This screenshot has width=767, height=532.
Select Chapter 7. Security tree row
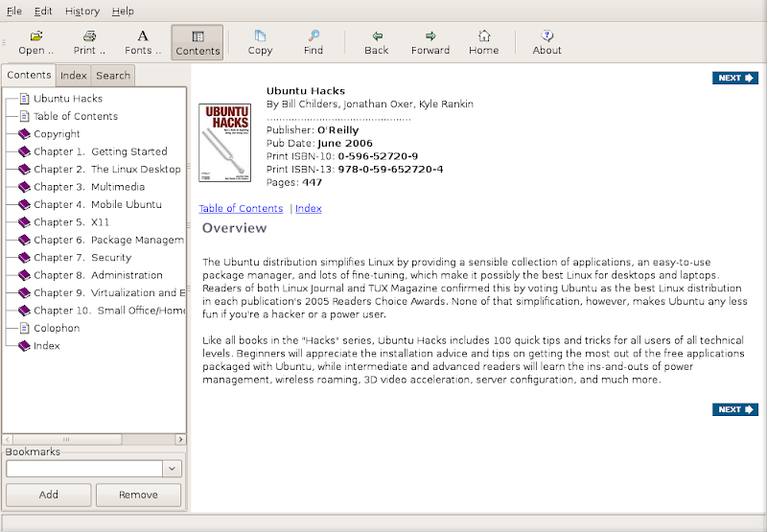point(82,257)
